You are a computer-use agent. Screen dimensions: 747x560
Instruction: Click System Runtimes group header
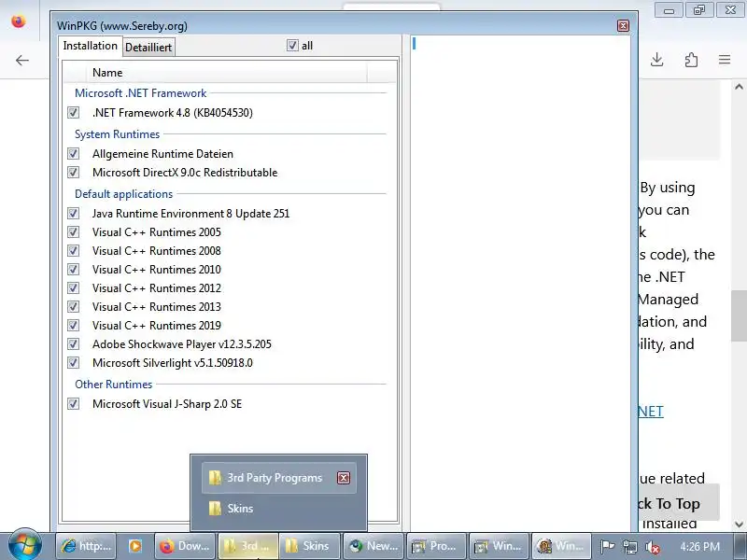118,134
